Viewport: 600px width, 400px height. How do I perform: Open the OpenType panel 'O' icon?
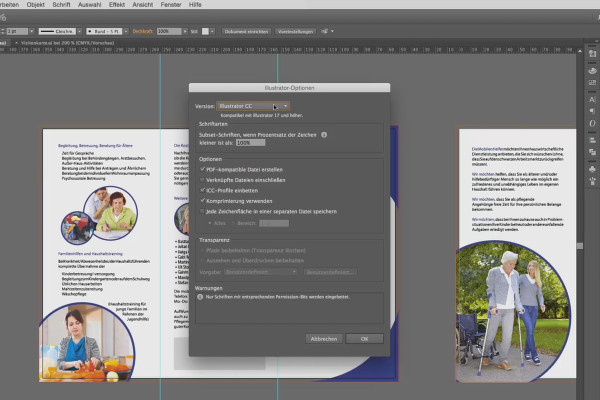(x=592, y=123)
